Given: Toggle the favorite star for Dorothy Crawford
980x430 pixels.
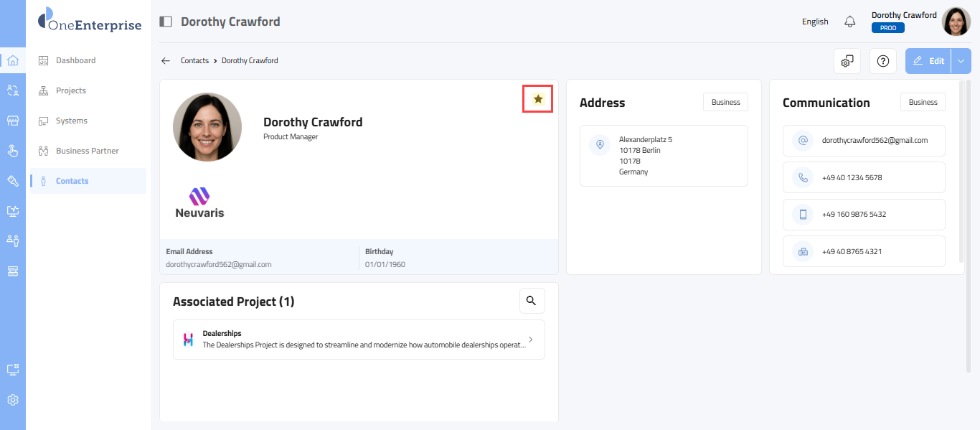Looking at the screenshot, I should [x=538, y=99].
